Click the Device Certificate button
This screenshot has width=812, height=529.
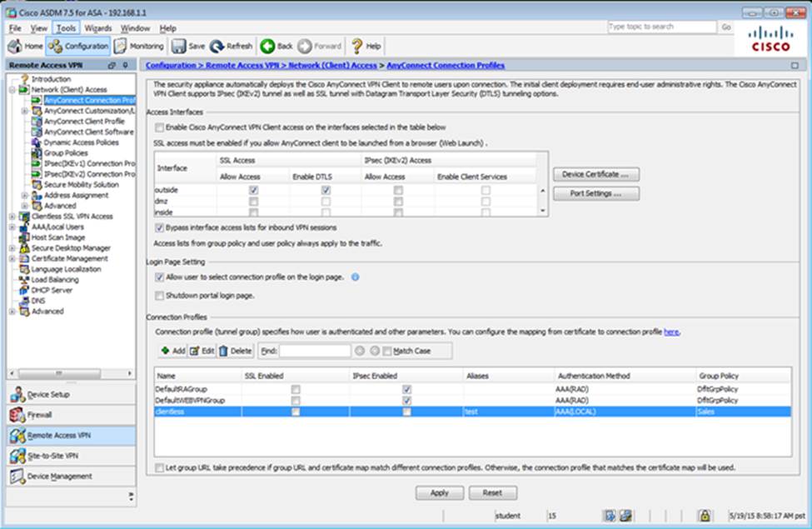click(x=595, y=175)
